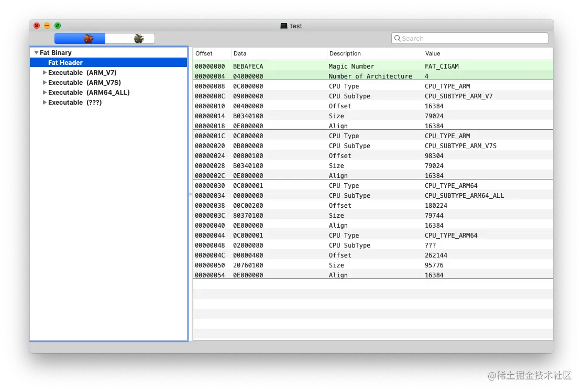Select the red apple RAW view segment
Image resolution: width=583 pixels, height=392 pixels.
click(80, 38)
